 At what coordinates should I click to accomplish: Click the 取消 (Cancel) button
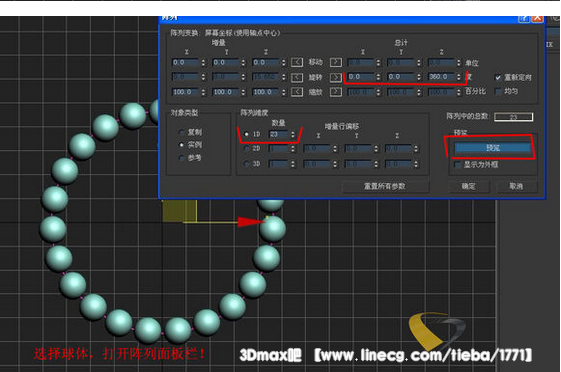(516, 186)
